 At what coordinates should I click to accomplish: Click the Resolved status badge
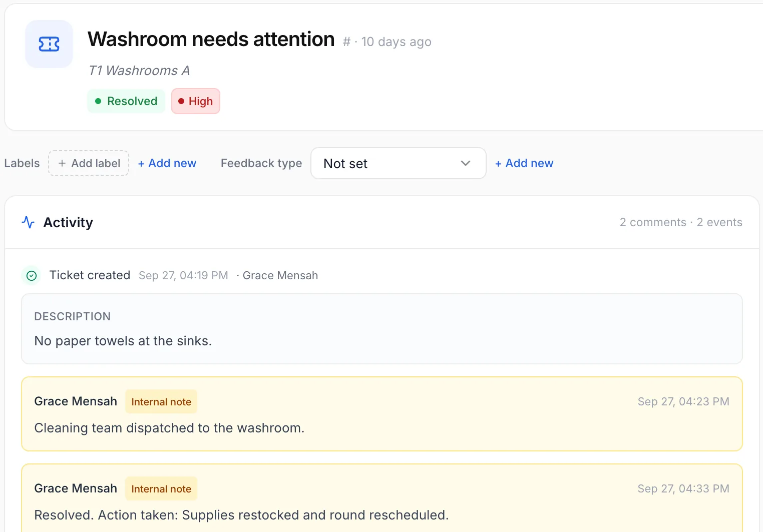[126, 101]
